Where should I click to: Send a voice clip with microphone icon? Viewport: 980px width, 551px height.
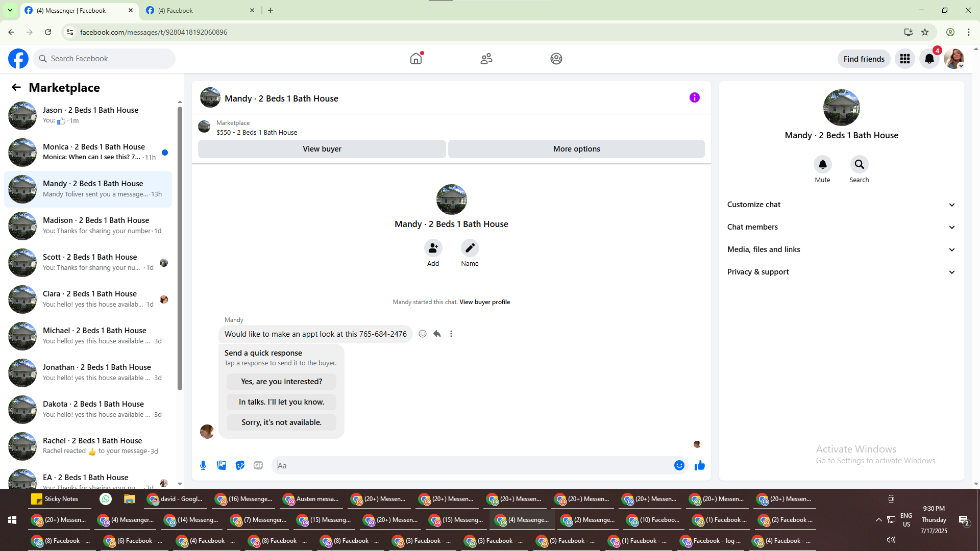tap(203, 465)
